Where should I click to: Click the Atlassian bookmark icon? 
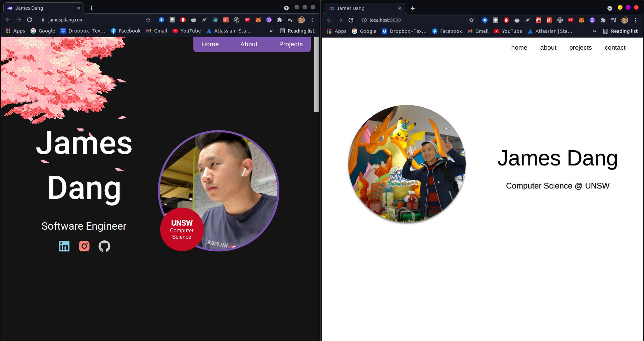[209, 31]
